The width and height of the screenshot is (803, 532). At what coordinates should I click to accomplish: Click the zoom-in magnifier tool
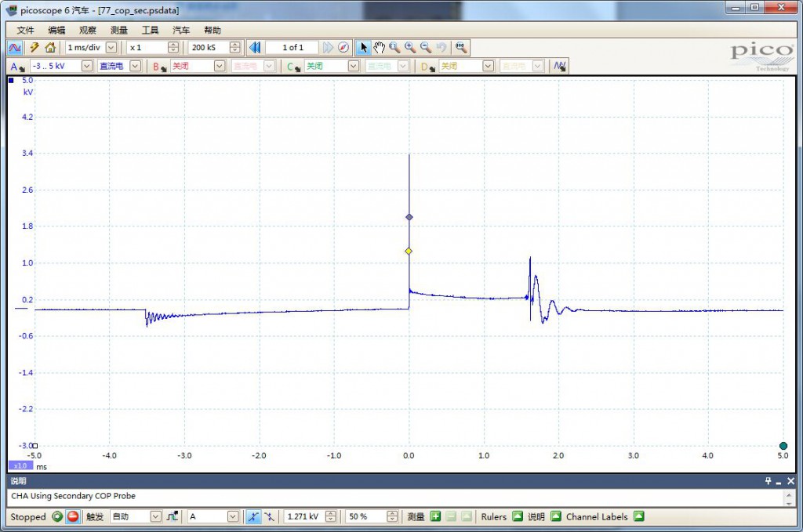410,48
